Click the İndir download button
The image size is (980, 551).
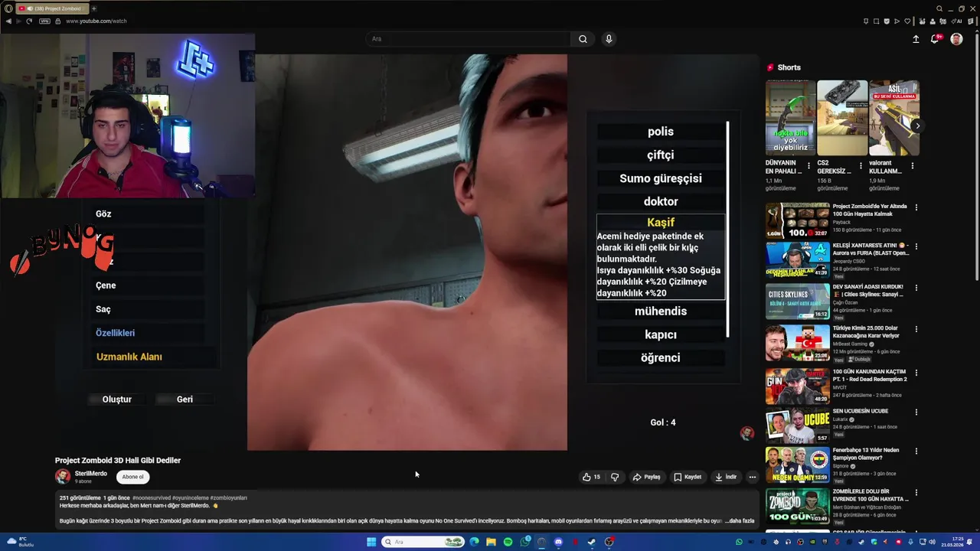(726, 477)
